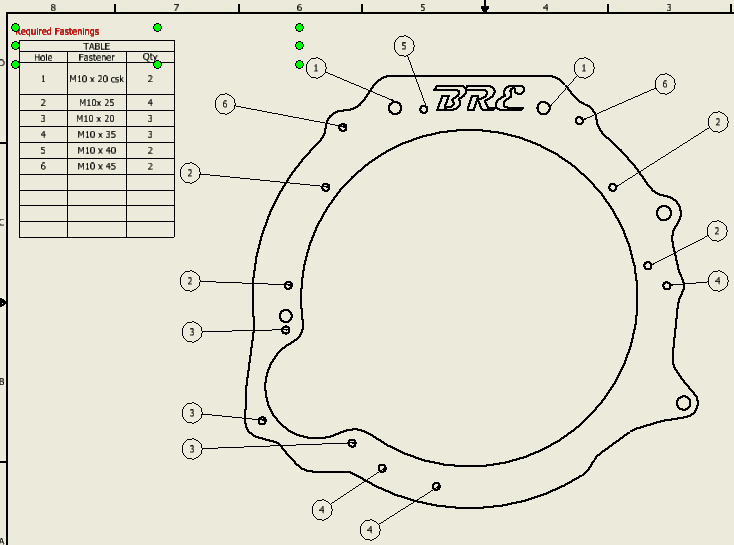The height and width of the screenshot is (545, 734).
Task: Select the rightmost balloon numbered 4
Action: (717, 281)
